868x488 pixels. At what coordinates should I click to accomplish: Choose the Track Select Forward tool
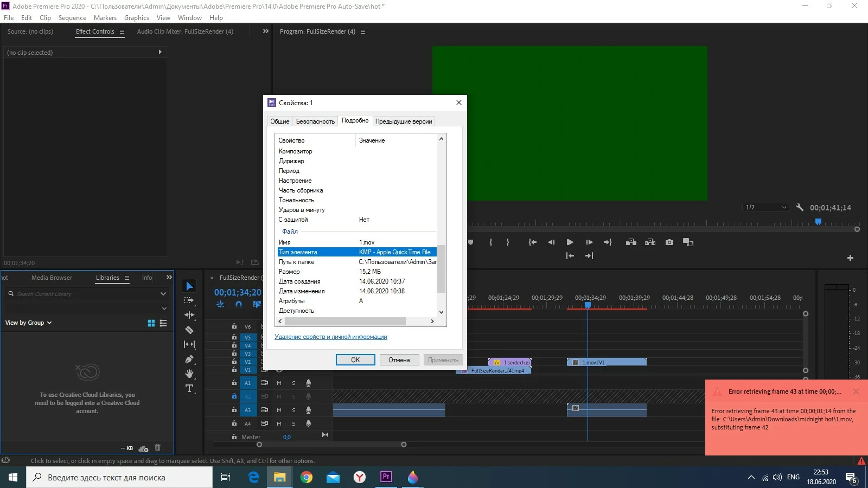(189, 300)
